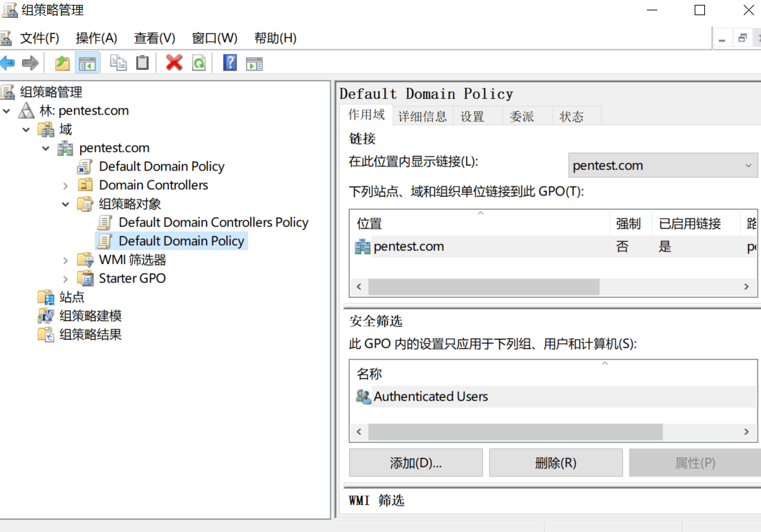The height and width of the screenshot is (532, 761).
Task: Select Authenticated Users in security filtering list
Action: coord(431,397)
